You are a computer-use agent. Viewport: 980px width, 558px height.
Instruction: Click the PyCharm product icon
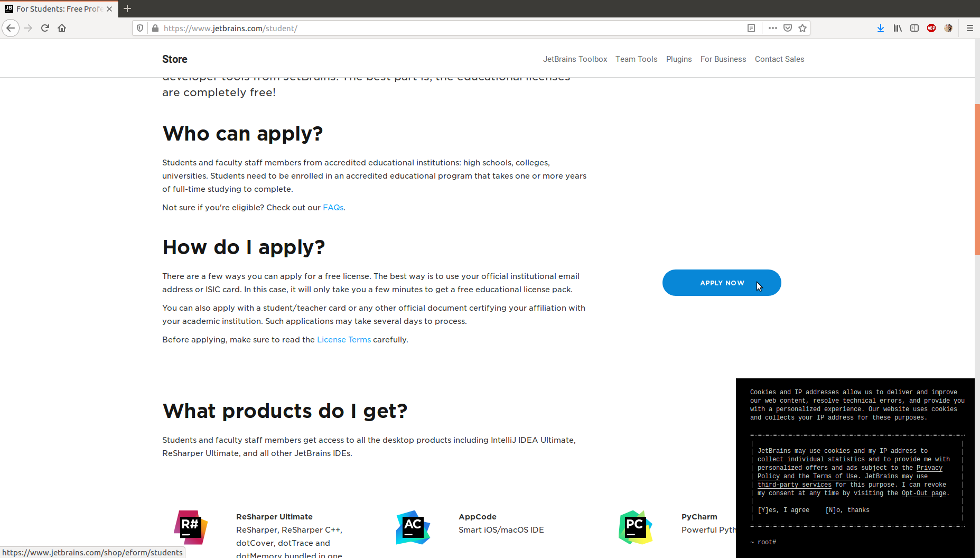click(636, 527)
